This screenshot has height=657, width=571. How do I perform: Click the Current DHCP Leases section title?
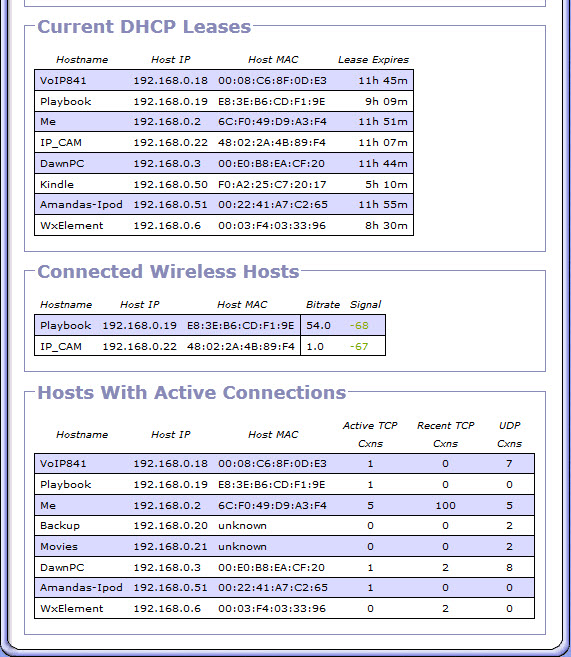coord(144,26)
